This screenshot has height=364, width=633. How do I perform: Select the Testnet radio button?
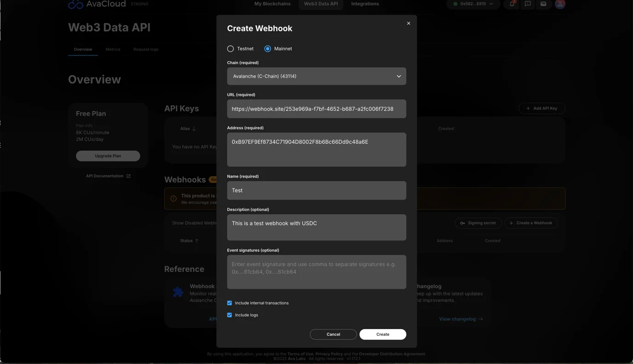[230, 49]
